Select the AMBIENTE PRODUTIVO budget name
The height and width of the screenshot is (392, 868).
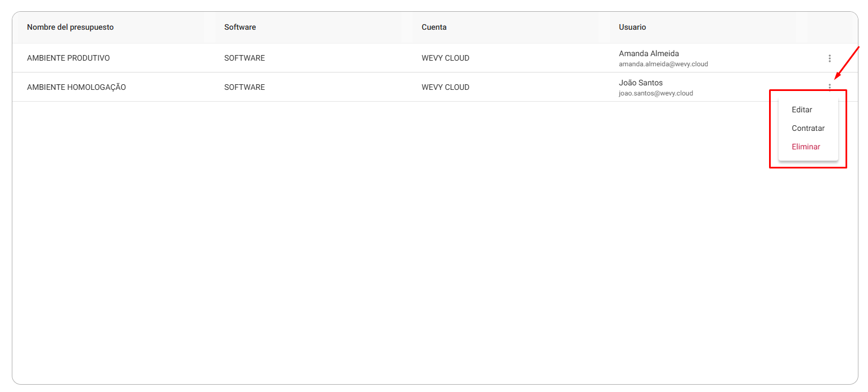click(69, 58)
